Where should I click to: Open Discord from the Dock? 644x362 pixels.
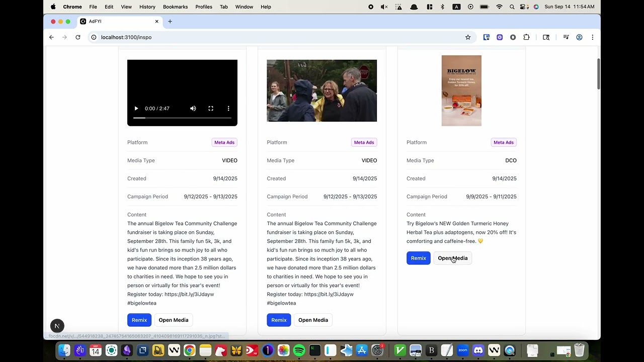pos(478,350)
